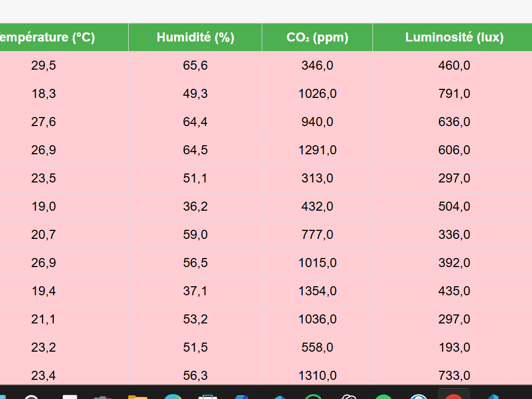The height and width of the screenshot is (399, 532).
Task: Select the 20,7 temperature value
Action: 44,234
